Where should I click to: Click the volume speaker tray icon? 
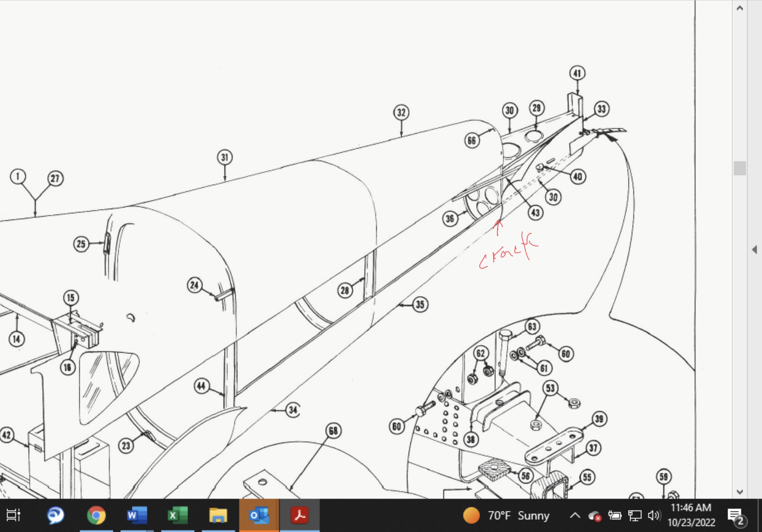point(654,515)
